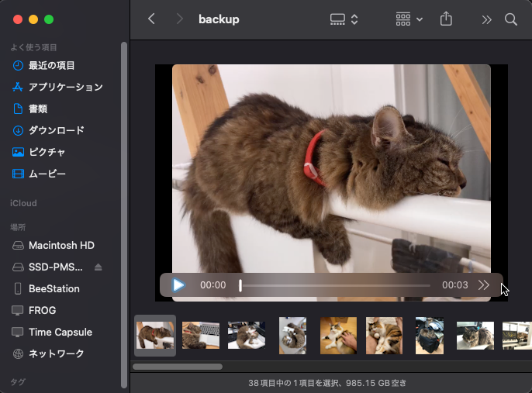Play the cat video preview

pos(178,284)
